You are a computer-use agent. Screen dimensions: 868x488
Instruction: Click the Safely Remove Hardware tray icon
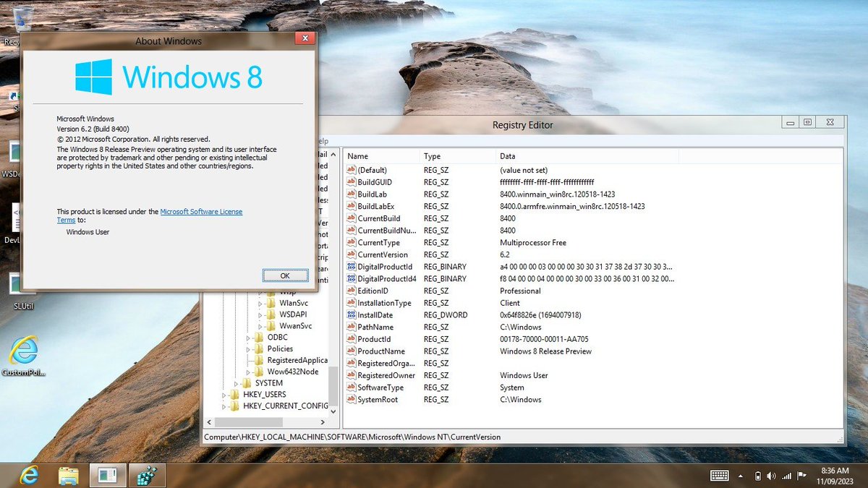[757, 476]
